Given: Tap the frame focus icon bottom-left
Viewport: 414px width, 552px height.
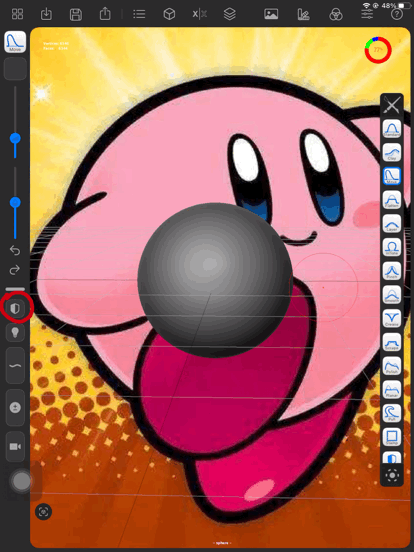Looking at the screenshot, I should point(44,512).
